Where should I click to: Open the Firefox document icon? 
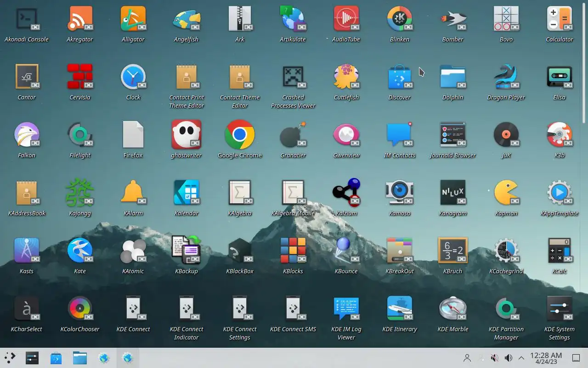tap(133, 134)
